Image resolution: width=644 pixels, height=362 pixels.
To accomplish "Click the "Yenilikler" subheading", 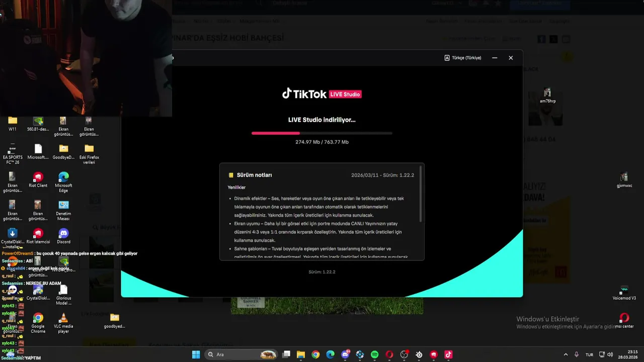I will pos(236,188).
